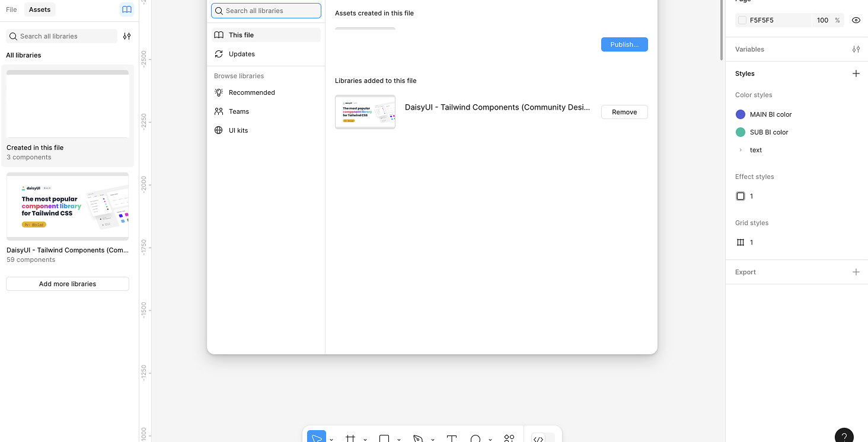Remove the DaisyUI library

pos(624,112)
